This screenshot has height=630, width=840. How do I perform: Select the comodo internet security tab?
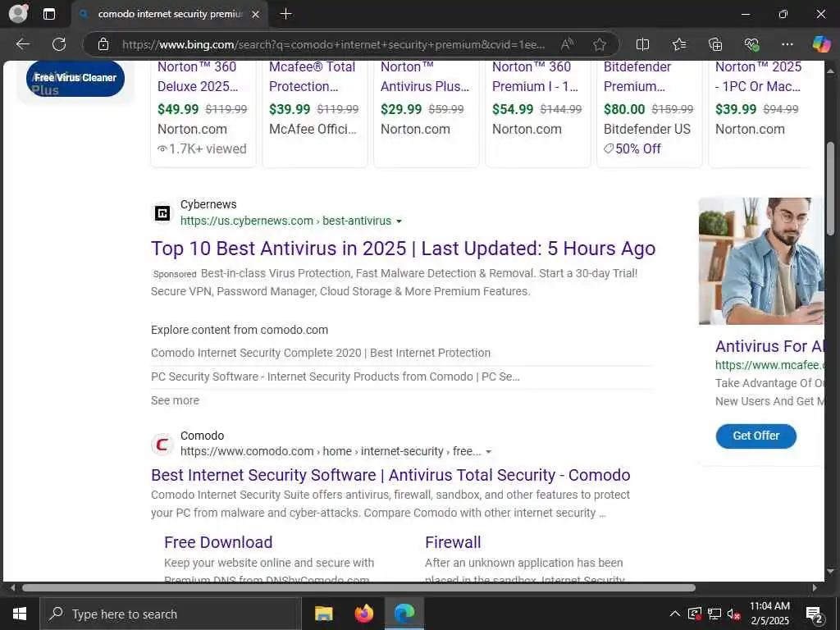tap(169, 14)
